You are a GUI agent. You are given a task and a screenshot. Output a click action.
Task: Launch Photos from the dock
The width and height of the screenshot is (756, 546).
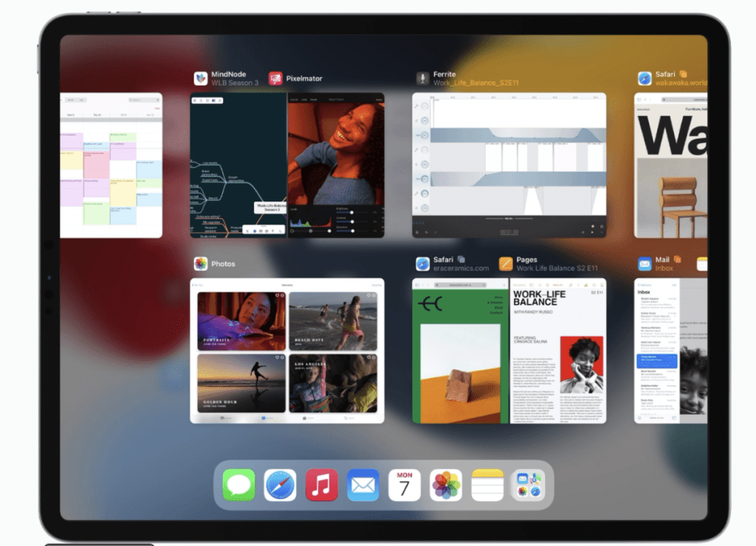[446, 485]
